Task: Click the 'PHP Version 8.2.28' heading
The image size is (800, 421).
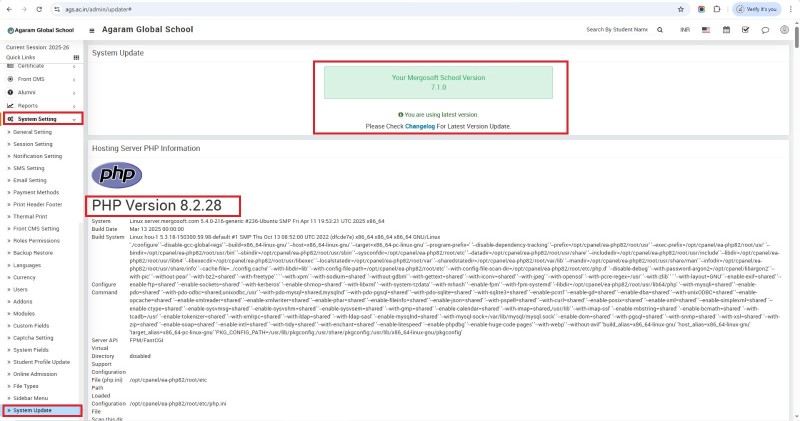Action: click(157, 206)
